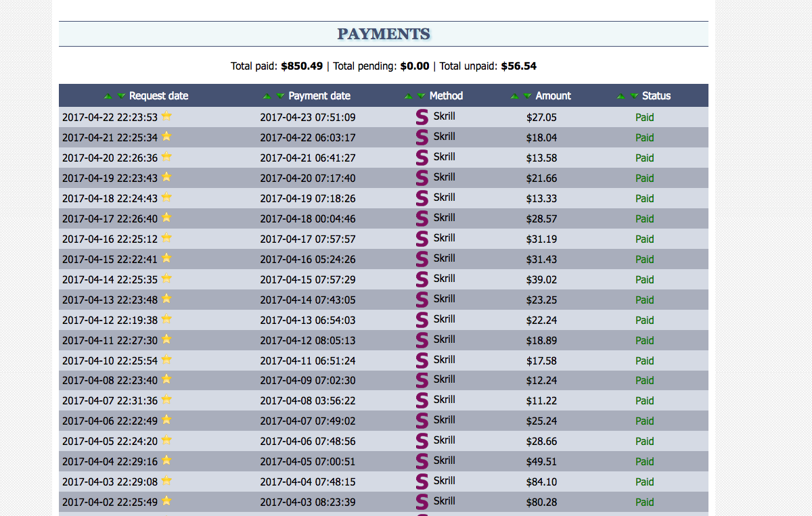This screenshot has width=812, height=516.
Task: Click star beside 2017-04-13 22:23:48 request
Action: 166,298
